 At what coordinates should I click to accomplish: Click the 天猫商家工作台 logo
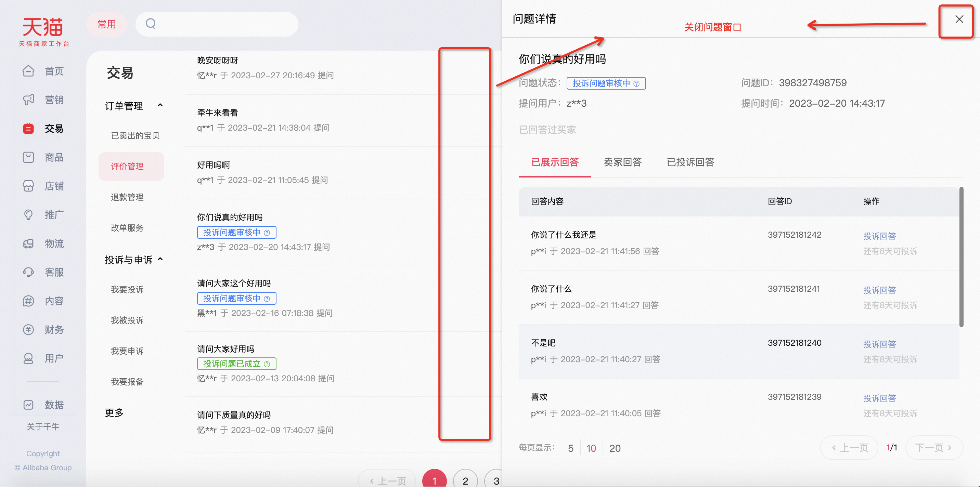pyautogui.click(x=43, y=31)
